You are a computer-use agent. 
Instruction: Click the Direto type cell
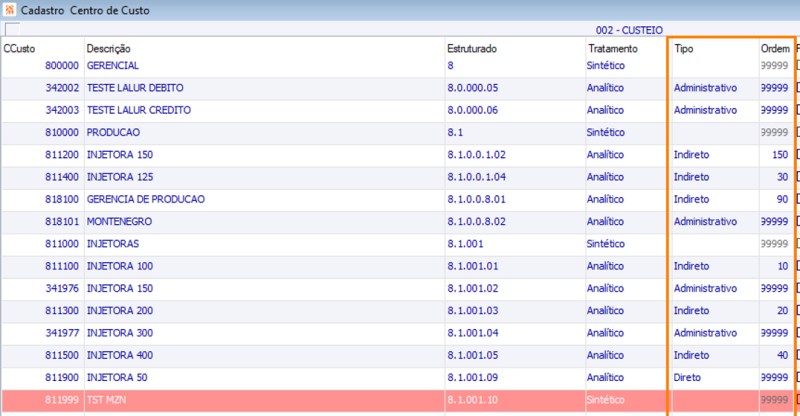point(687,378)
